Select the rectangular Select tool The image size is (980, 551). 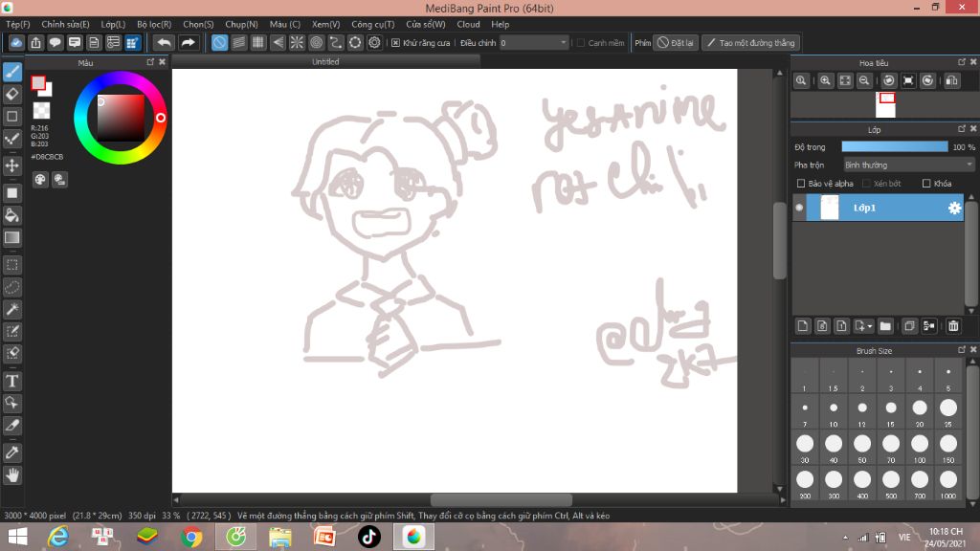[11, 265]
